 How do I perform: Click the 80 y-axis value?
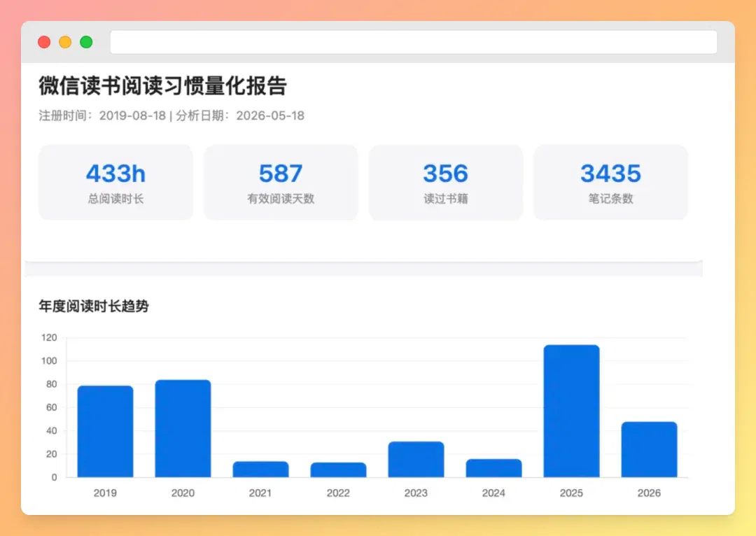(x=52, y=384)
